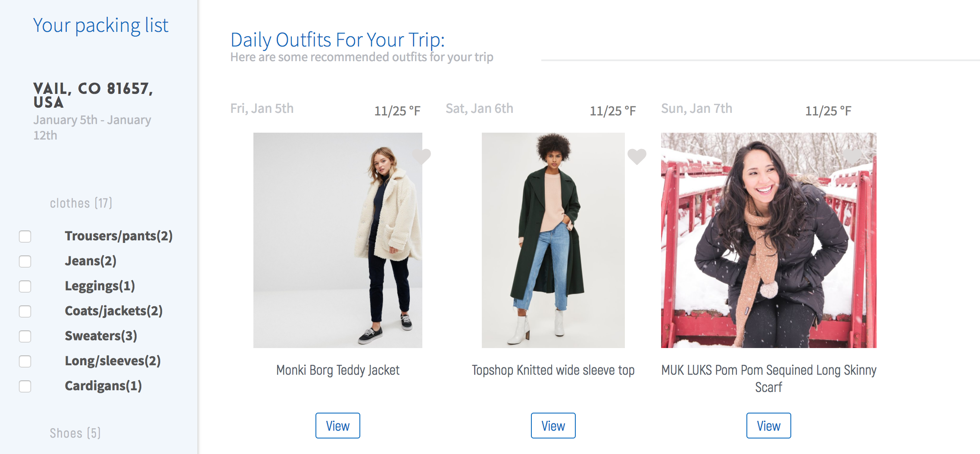The height and width of the screenshot is (454, 980).
Task: Click the MUK LUKS Pom Pom Scarf title
Action: pos(768,378)
